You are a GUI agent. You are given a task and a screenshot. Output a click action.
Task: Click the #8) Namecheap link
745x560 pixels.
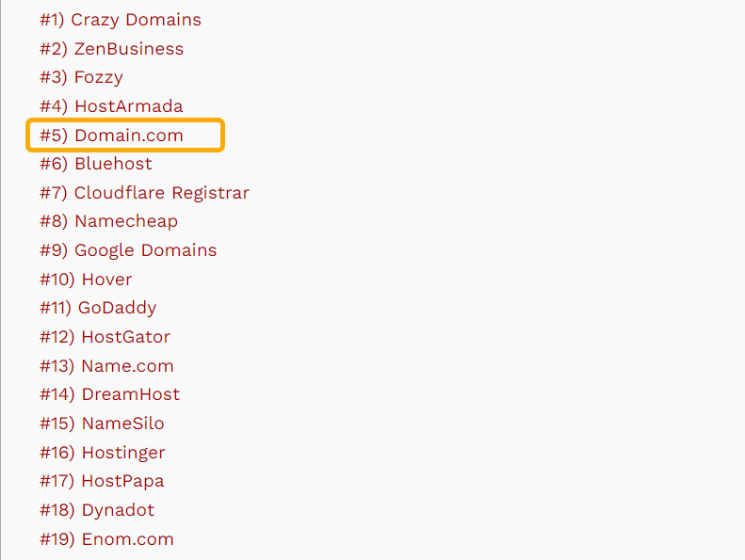pyautogui.click(x=109, y=221)
